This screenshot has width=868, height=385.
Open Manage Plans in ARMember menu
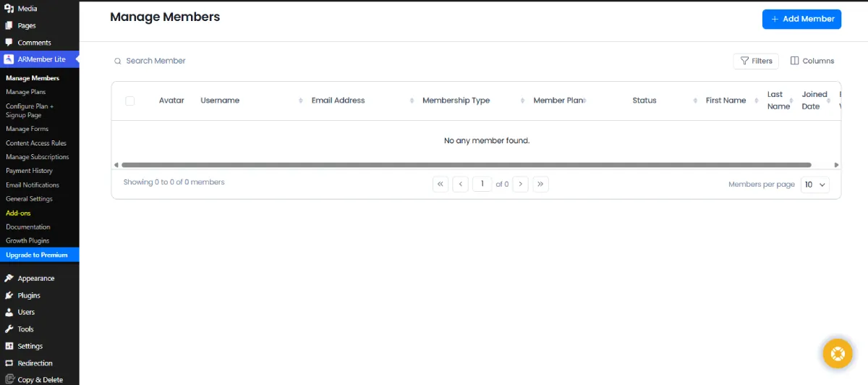[x=26, y=92]
